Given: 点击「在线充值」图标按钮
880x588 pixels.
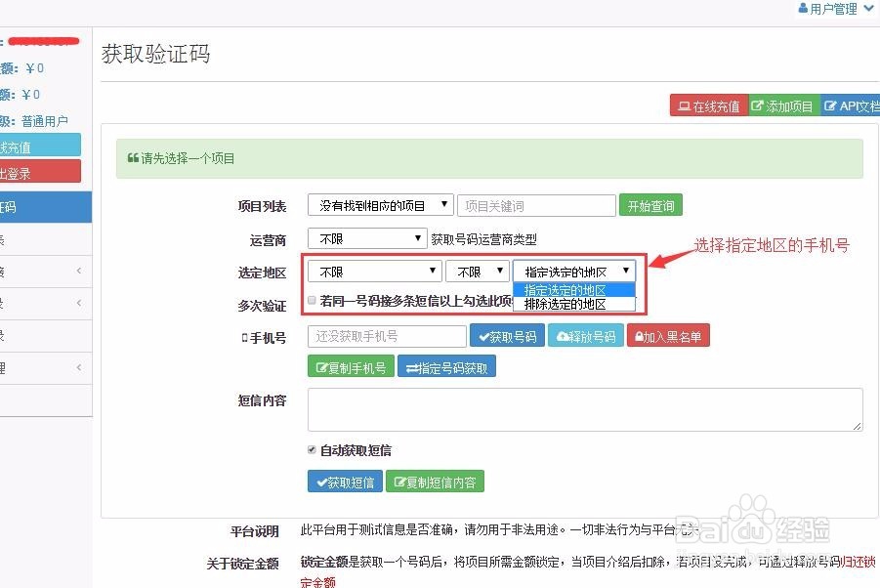Looking at the screenshot, I should point(708,105).
